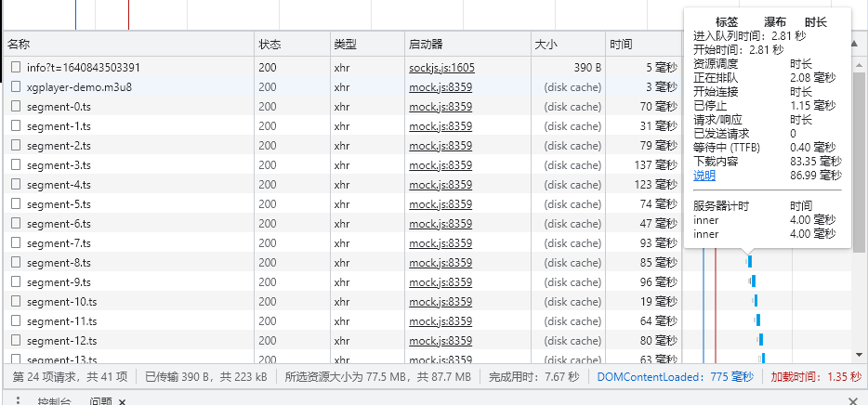Click file icon beside segment-6.ts
The image size is (868, 405).
click(x=16, y=223)
